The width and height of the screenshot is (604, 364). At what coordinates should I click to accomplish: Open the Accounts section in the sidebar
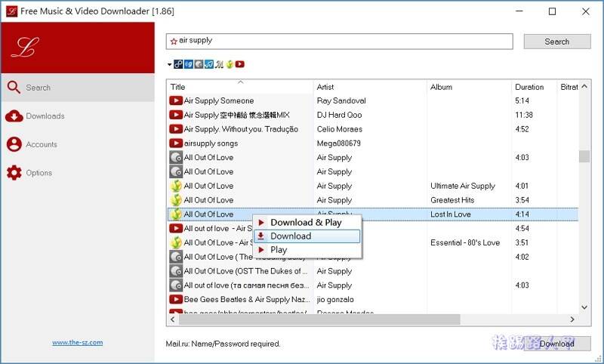point(77,144)
